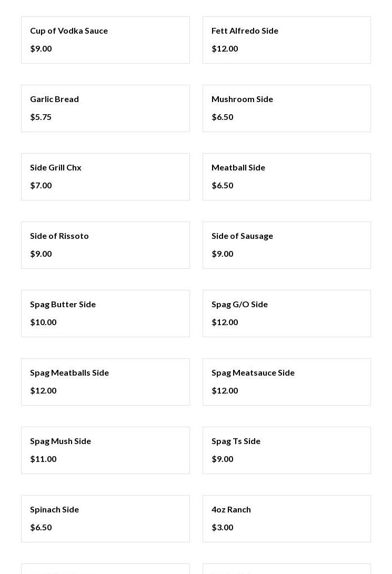The width and height of the screenshot is (392, 574).
Task: Select Side Grill Chx card
Action: point(105,177)
